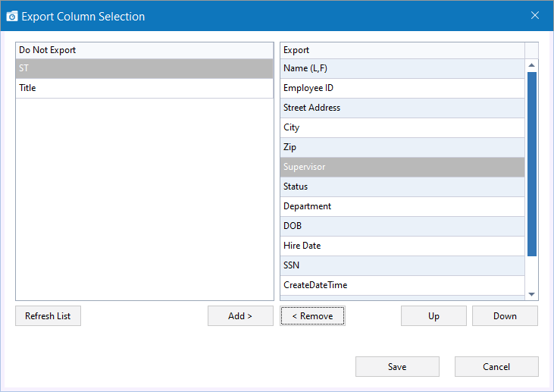This screenshot has width=554, height=392.
Task: Select SSN in Export list
Action: (x=402, y=265)
